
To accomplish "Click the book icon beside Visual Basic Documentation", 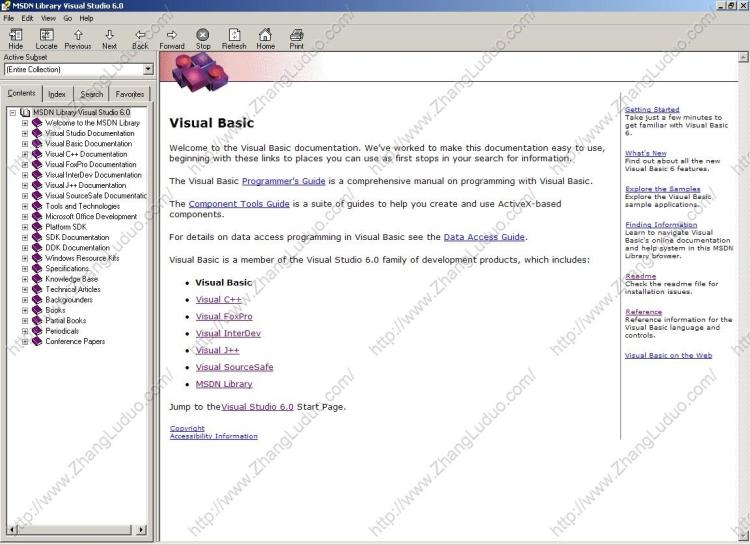I will [x=37, y=144].
